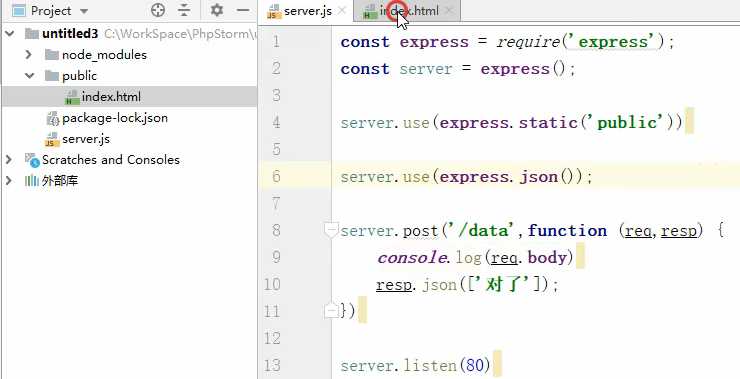Image resolution: width=740 pixels, height=379 pixels.
Task: Click the server.js JS file icon in tree
Action: (52, 139)
